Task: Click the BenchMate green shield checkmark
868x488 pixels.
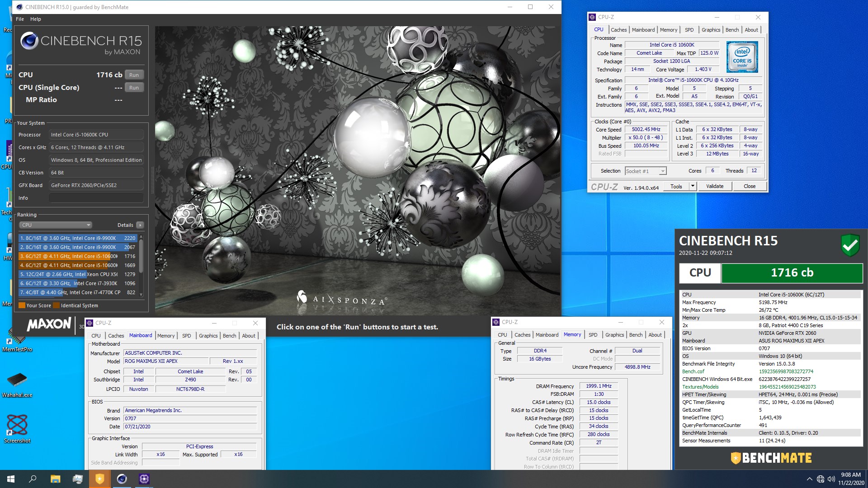Action: point(850,245)
